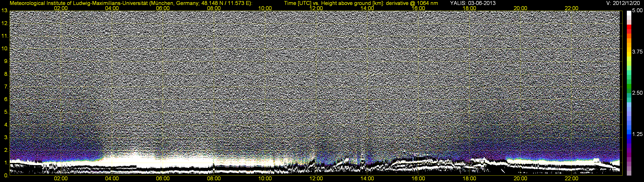Pick the 9 km height axis label
This screenshot has height=182, width=644.
(6, 61)
